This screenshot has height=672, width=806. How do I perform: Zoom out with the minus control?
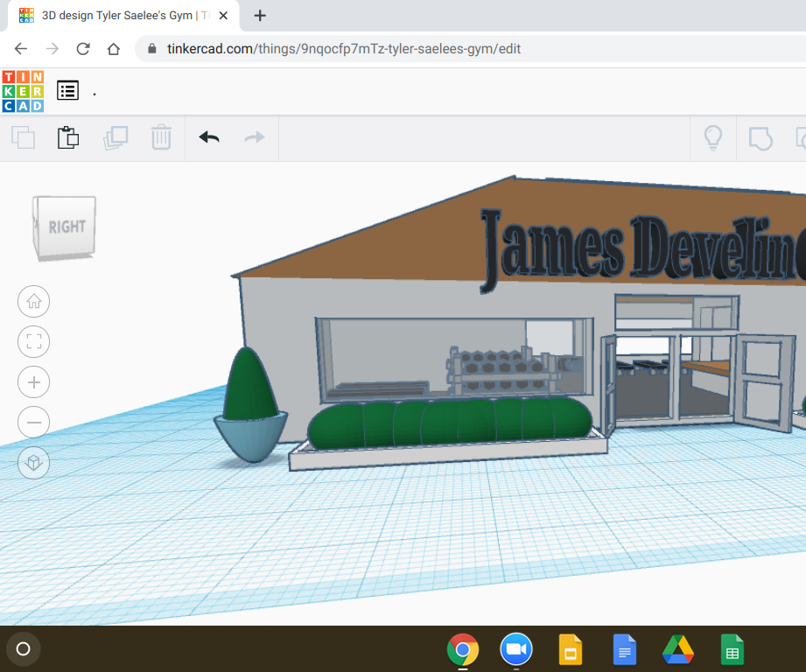click(x=33, y=422)
